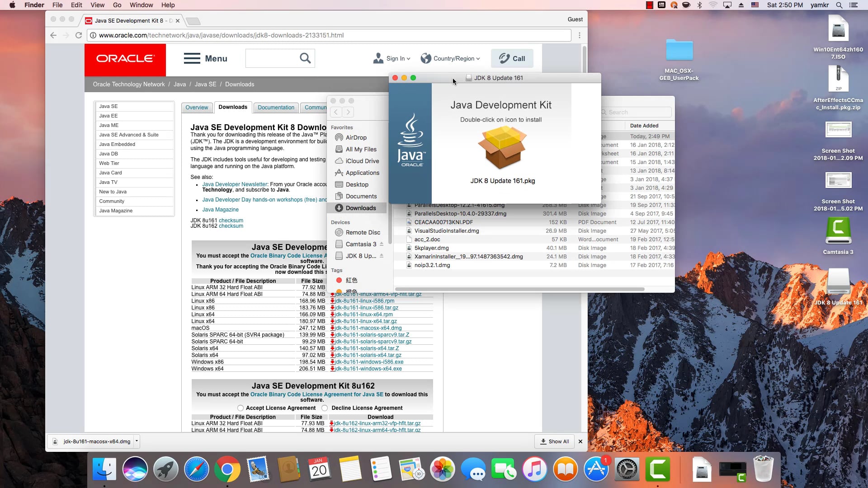Open Chrome three-dot menu
This screenshot has width=868, height=488.
(x=580, y=35)
